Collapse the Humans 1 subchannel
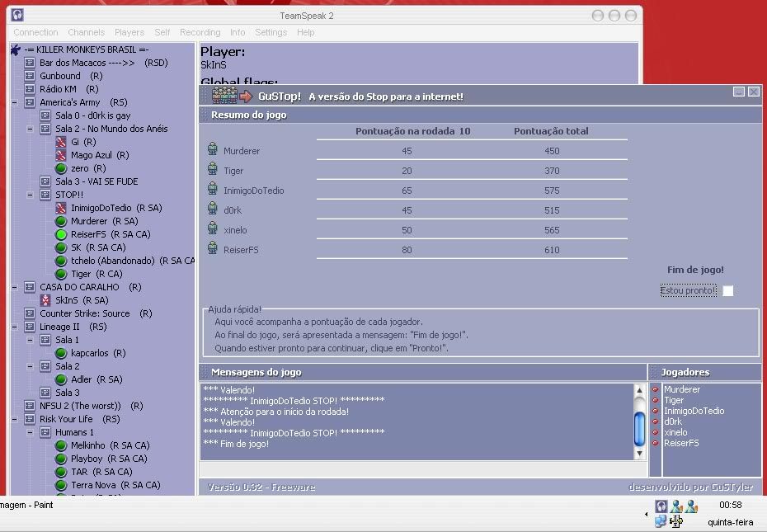Image resolution: width=767 pixels, height=532 pixels. (30, 433)
